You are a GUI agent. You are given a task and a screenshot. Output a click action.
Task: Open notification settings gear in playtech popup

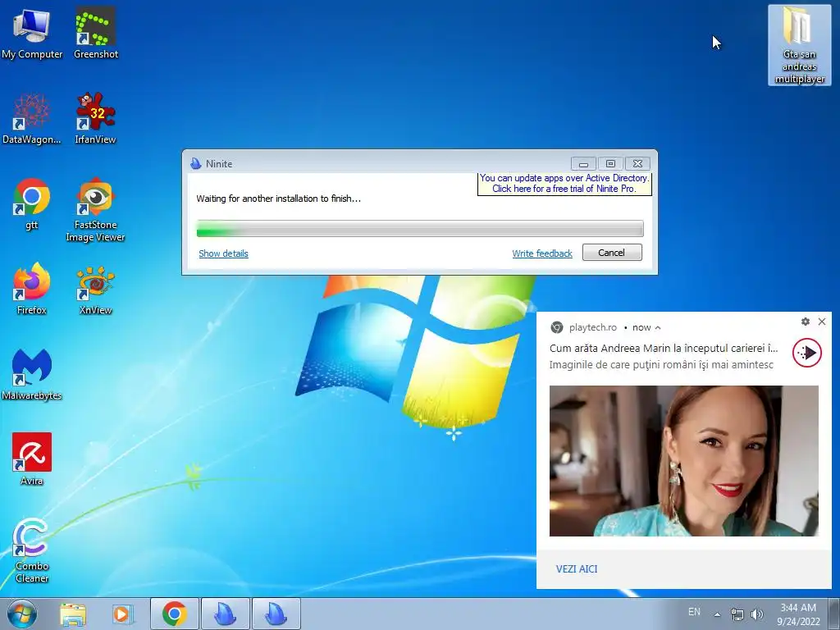(806, 322)
